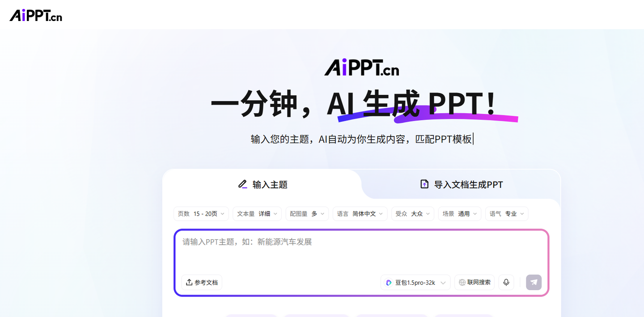Click the upload arrow icon in 参考文档
The image size is (644, 317).
[189, 282]
